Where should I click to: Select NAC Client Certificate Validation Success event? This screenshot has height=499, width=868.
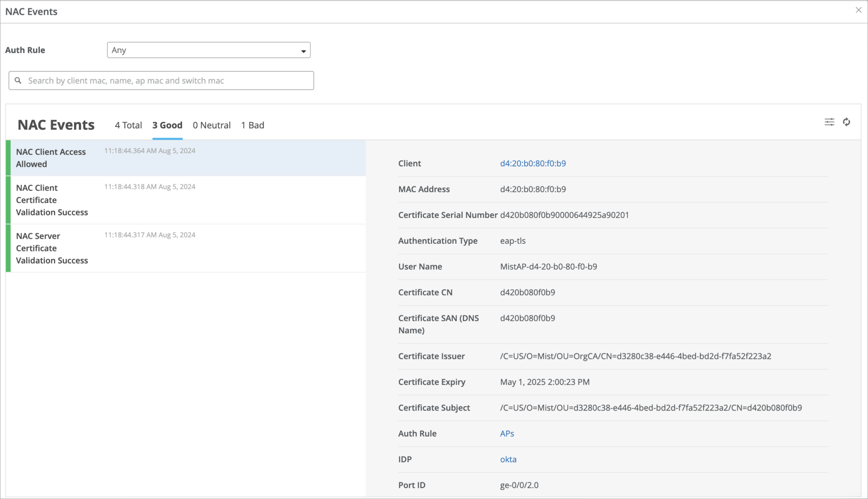point(52,200)
